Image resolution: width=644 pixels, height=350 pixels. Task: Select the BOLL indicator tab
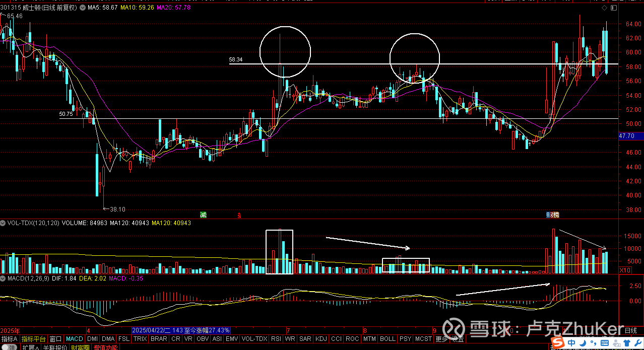coord(388,339)
